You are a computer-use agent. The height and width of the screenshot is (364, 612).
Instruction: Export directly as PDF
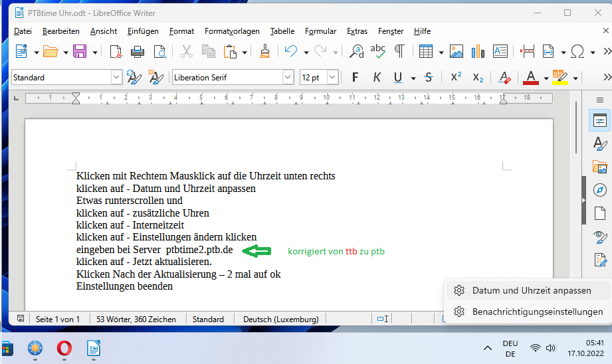click(116, 52)
